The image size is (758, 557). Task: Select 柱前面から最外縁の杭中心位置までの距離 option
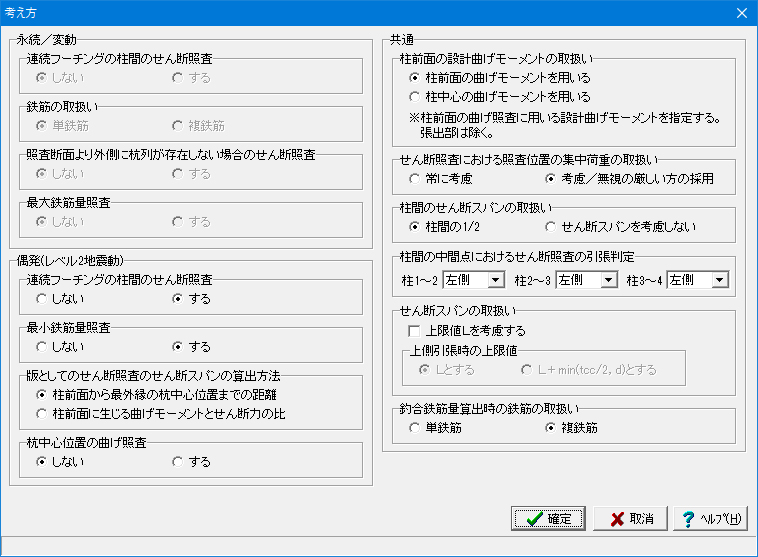[x=157, y=395]
